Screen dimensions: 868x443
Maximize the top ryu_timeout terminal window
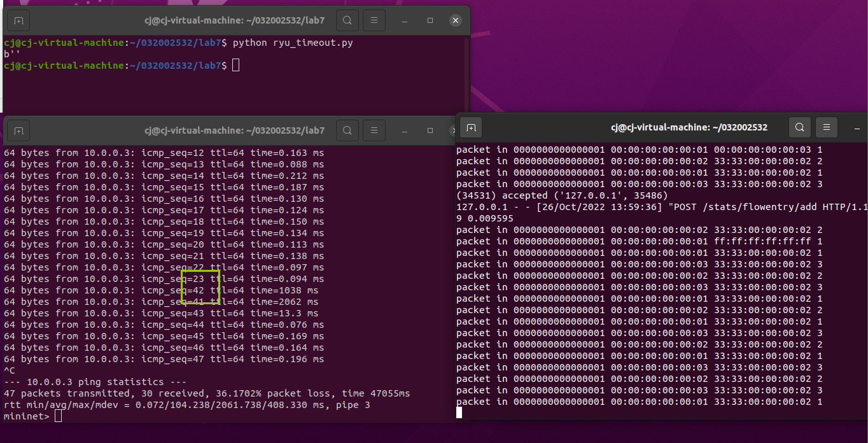[430, 20]
